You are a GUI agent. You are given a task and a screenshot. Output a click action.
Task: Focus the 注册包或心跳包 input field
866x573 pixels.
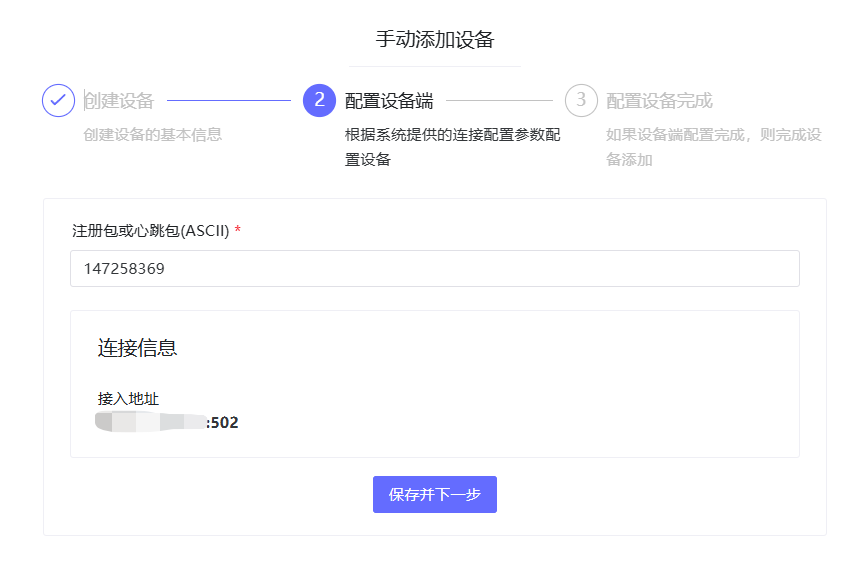tap(434, 268)
